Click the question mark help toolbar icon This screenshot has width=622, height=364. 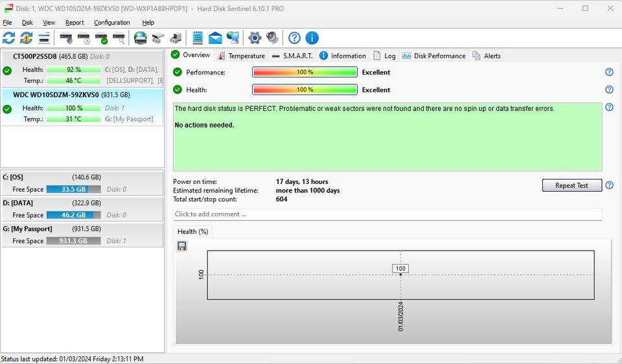[294, 38]
